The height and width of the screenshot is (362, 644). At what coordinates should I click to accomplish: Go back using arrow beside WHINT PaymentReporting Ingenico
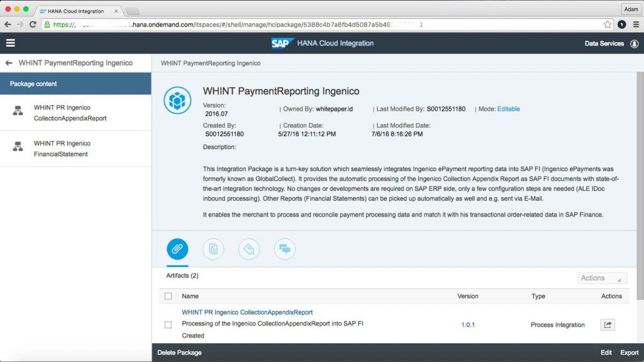pos(9,63)
